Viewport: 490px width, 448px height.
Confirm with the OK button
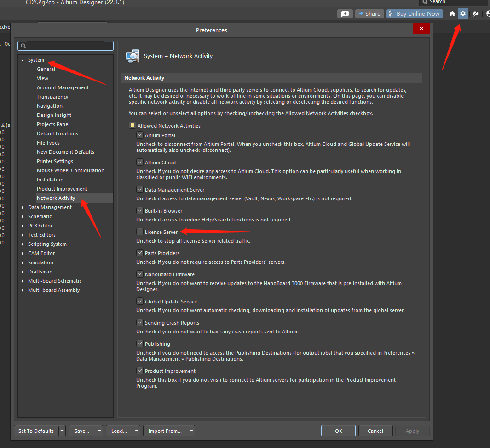[338, 431]
